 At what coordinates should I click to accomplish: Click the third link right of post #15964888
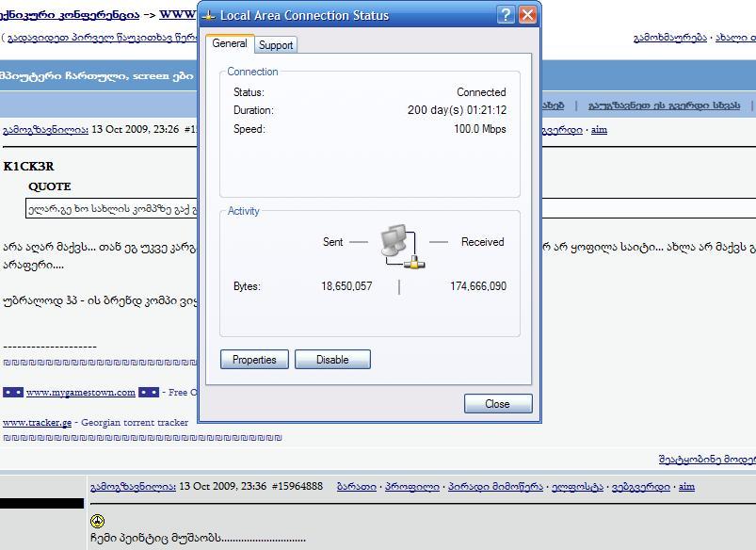pyautogui.click(x=495, y=486)
